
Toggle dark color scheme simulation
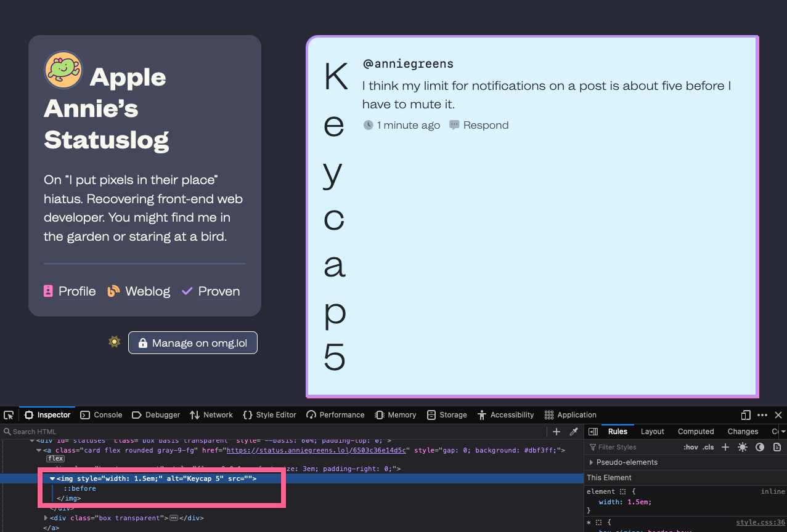[x=760, y=447]
